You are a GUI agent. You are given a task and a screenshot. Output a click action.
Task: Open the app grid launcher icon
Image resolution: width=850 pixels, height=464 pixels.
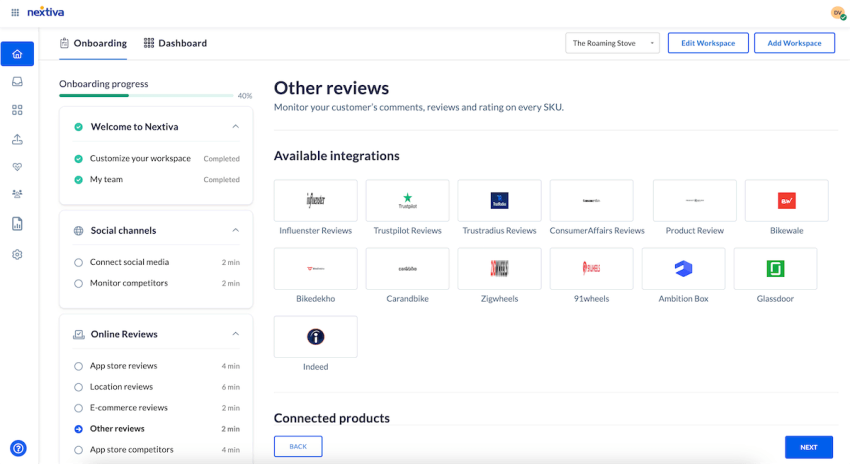[x=15, y=12]
